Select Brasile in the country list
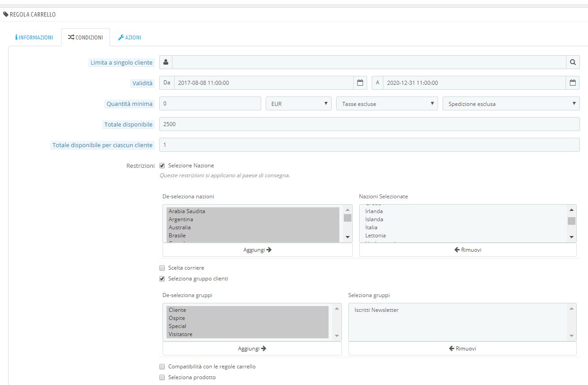This screenshot has width=588, height=385. point(253,236)
